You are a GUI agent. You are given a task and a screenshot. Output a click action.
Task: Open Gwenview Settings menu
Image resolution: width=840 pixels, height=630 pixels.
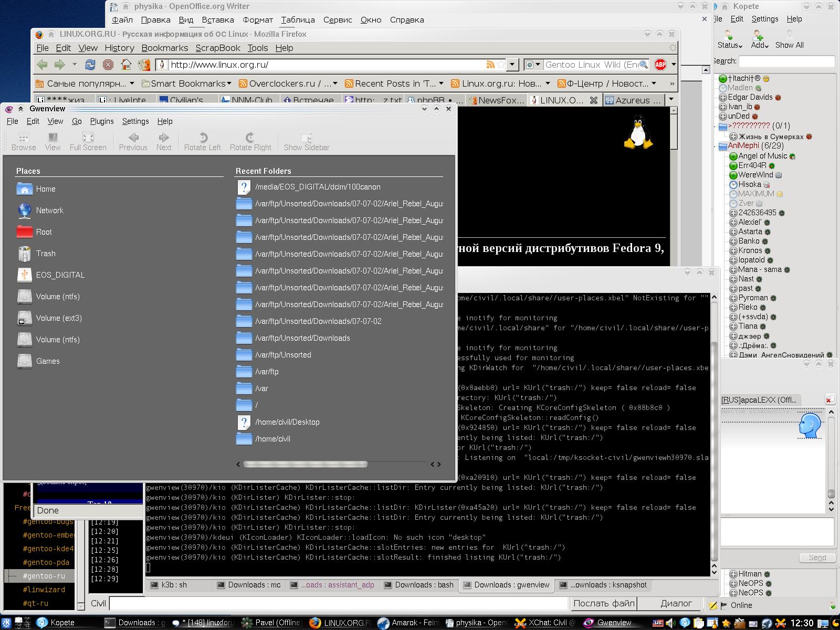[135, 121]
